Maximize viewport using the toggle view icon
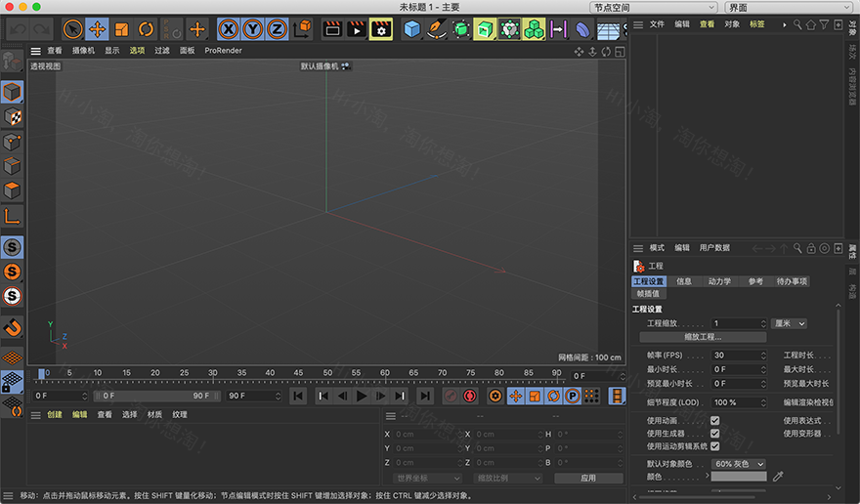This screenshot has height=504, width=860. pyautogui.click(x=620, y=52)
